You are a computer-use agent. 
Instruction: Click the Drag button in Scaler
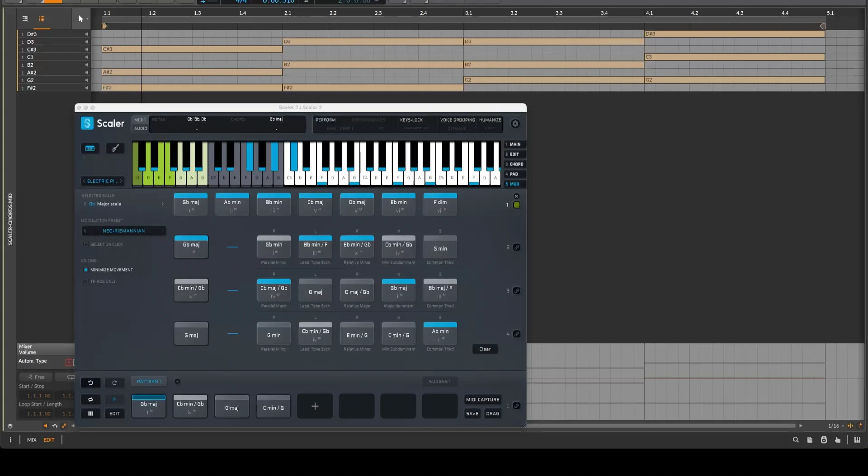tap(493, 414)
